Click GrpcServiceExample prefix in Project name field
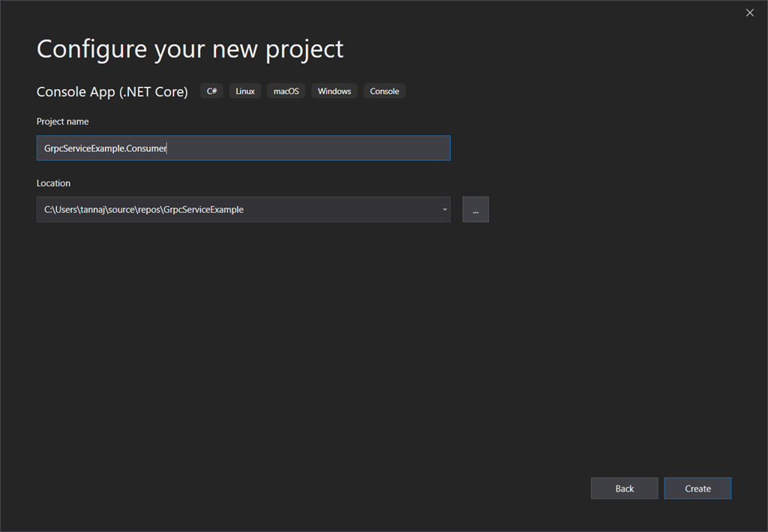The height and width of the screenshot is (532, 768). [82, 148]
